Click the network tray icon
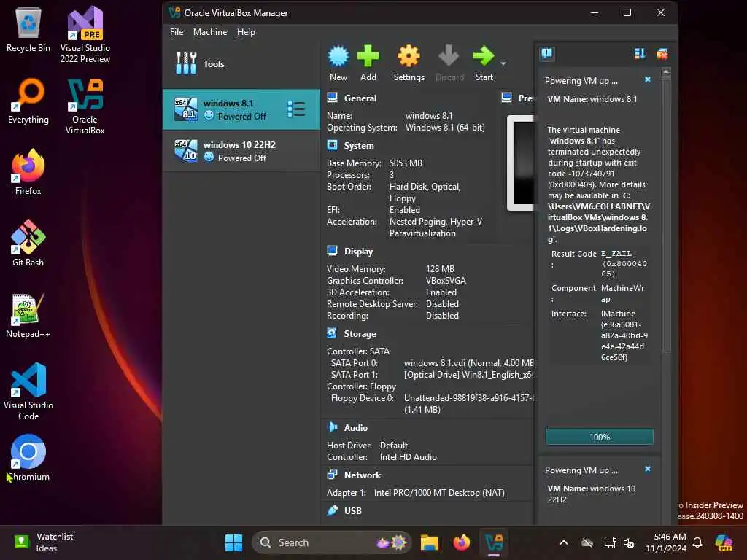The image size is (747, 560). [x=610, y=542]
